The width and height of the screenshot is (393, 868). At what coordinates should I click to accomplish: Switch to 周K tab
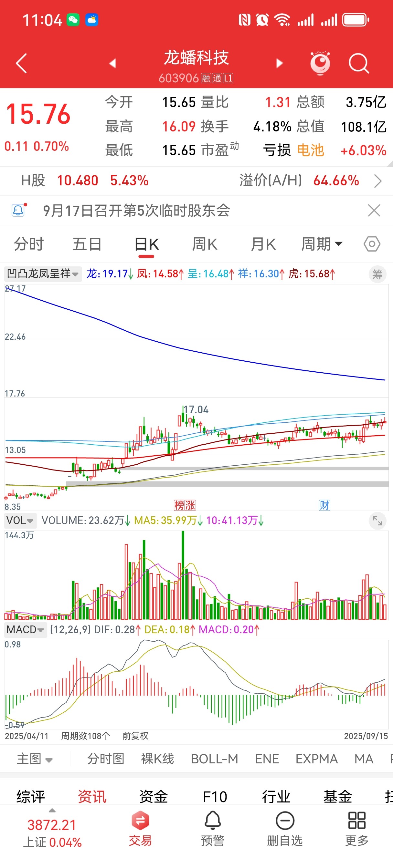click(x=205, y=244)
